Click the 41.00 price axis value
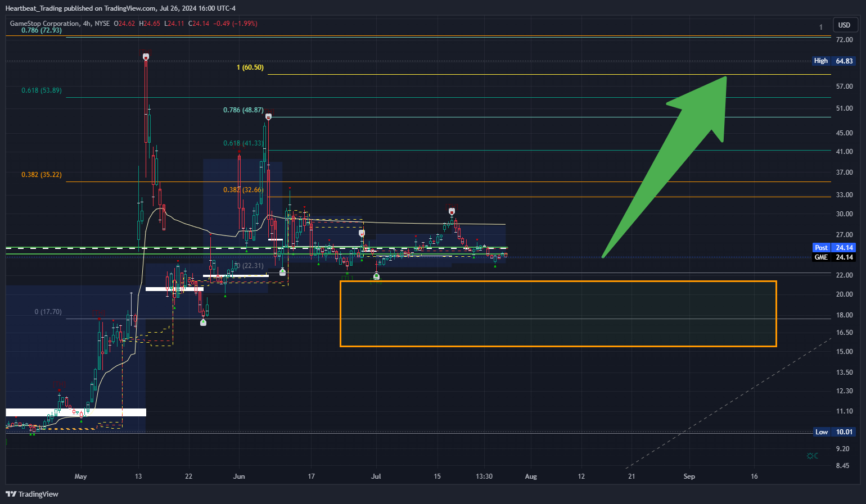This screenshot has height=504, width=866. [x=845, y=152]
